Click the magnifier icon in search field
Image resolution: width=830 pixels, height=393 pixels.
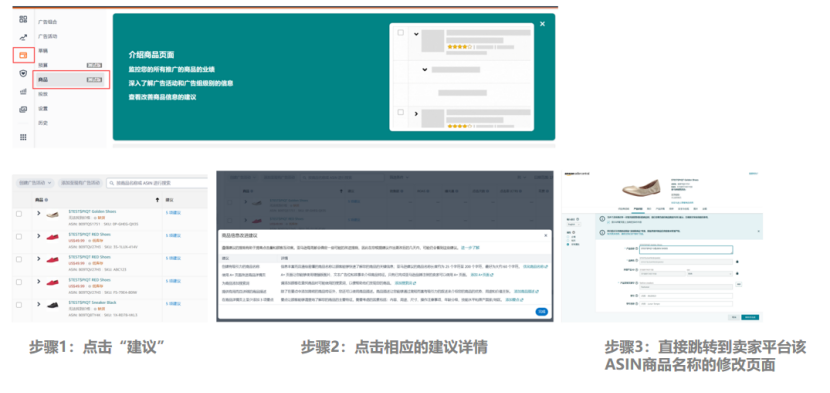(x=111, y=183)
